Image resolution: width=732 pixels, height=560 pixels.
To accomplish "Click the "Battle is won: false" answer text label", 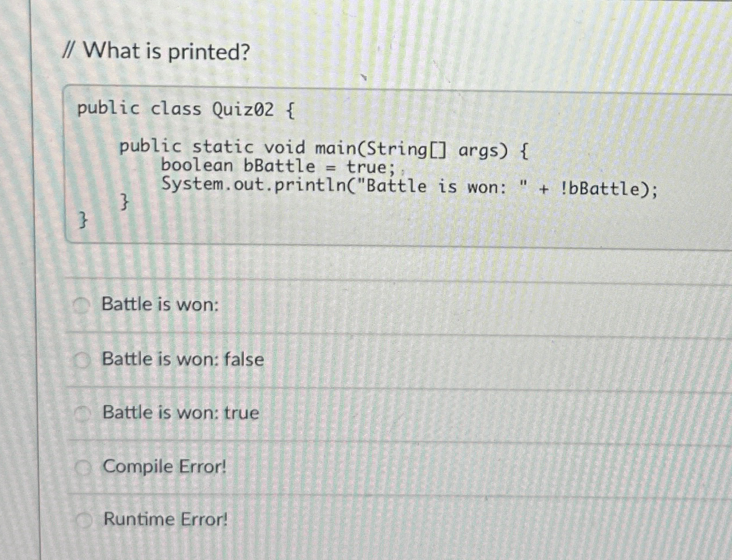I will click(181, 359).
